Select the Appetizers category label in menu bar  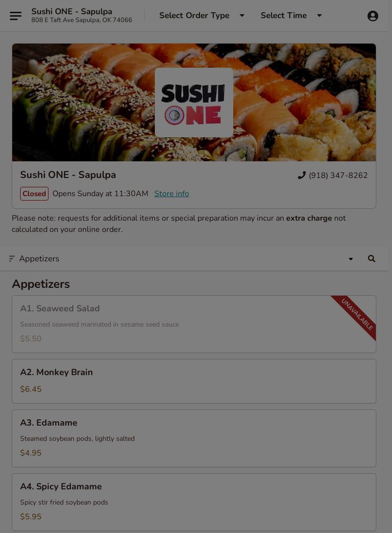click(39, 259)
